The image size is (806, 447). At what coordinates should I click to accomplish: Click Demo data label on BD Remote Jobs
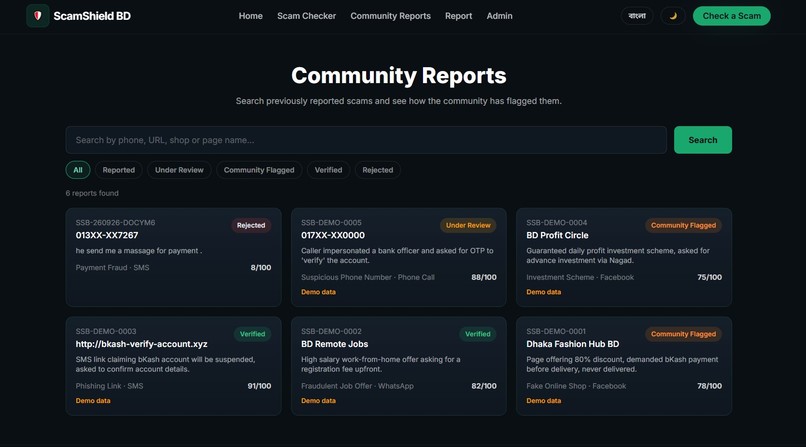click(x=318, y=401)
